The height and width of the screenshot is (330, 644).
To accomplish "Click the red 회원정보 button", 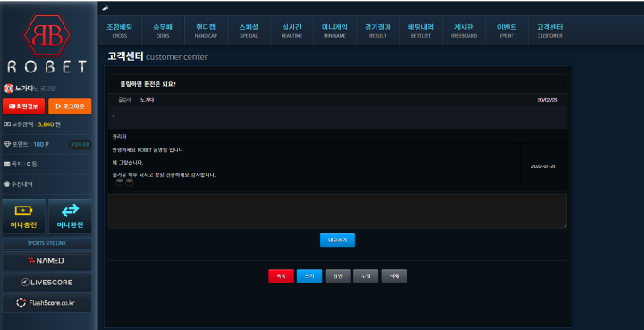I will pyautogui.click(x=23, y=106).
